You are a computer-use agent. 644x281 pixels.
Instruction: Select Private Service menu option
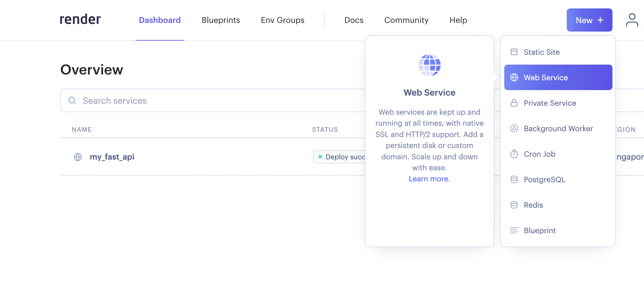(x=558, y=103)
